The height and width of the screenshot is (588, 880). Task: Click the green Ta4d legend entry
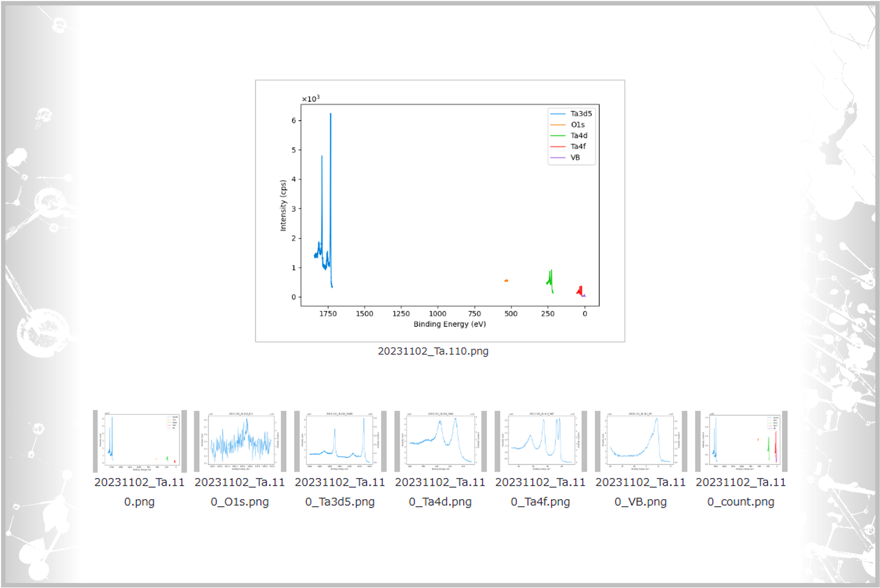coord(579,135)
